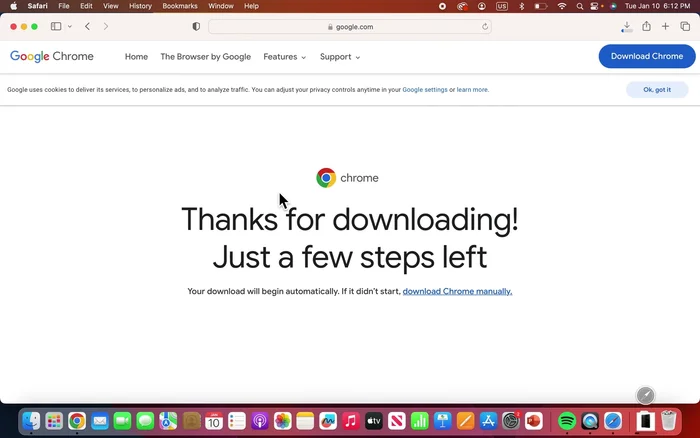
Task: Open Photos from the Dock
Action: (282, 421)
